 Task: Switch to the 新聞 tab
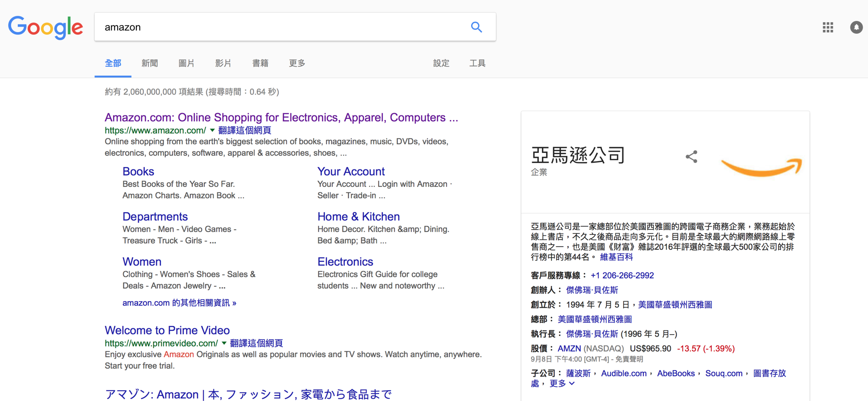coord(150,63)
